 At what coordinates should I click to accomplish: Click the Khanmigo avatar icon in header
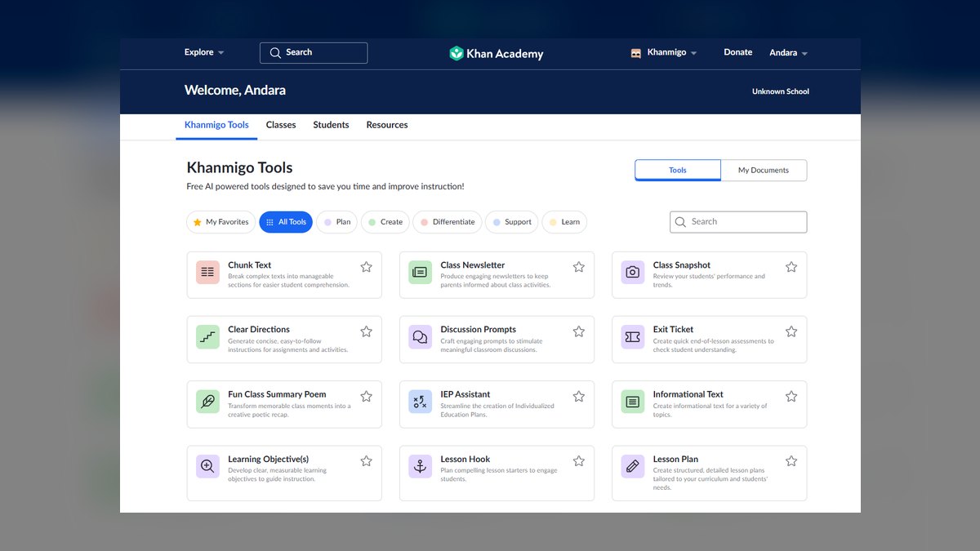click(x=636, y=53)
